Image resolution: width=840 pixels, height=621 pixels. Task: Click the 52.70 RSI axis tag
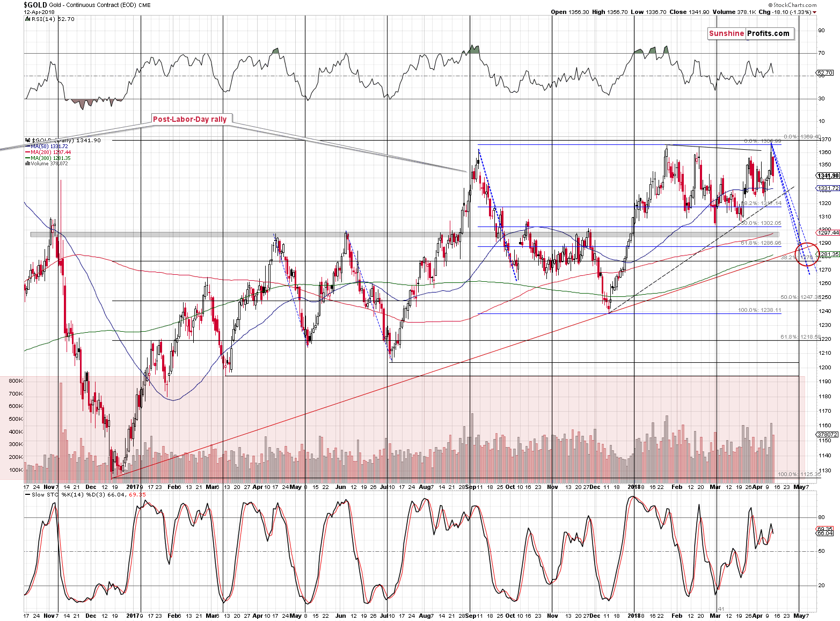tap(825, 72)
